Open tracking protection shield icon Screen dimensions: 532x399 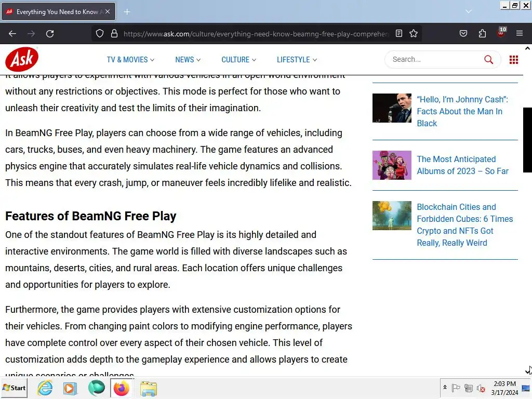[x=99, y=34]
